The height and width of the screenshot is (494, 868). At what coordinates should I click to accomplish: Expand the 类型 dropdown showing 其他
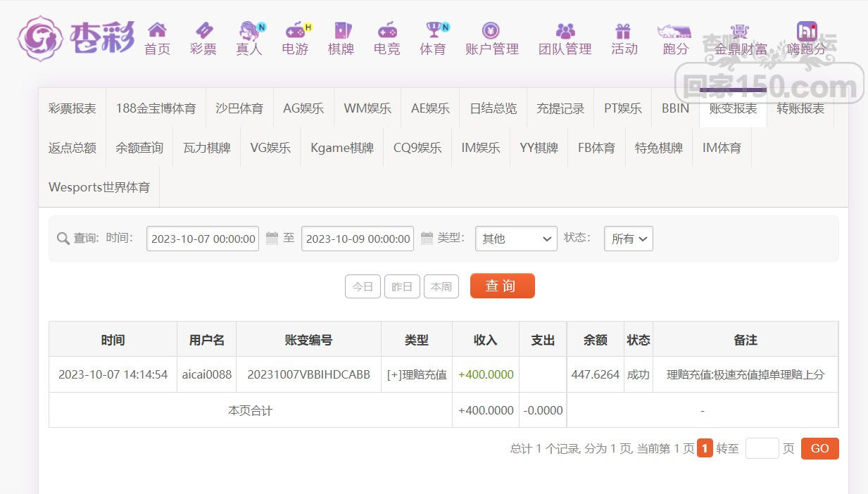click(516, 239)
